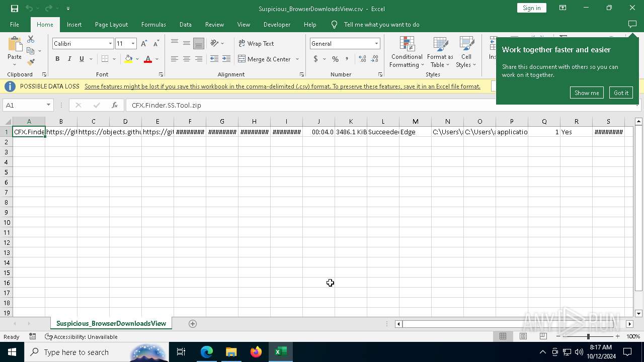Viewport: 644px width, 362px height.
Task: Add a new sheet with plus icon
Action: tap(193, 324)
